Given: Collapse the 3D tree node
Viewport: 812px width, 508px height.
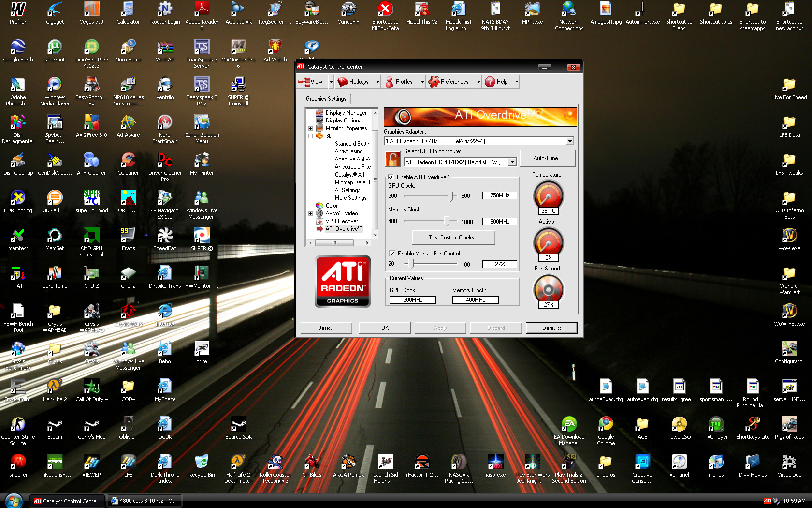Looking at the screenshot, I should coord(310,136).
